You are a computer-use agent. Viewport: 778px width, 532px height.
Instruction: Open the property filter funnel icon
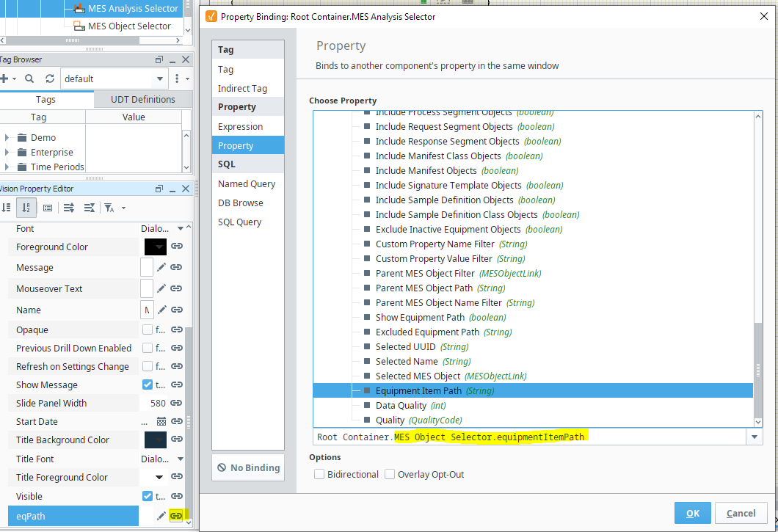[x=109, y=208]
